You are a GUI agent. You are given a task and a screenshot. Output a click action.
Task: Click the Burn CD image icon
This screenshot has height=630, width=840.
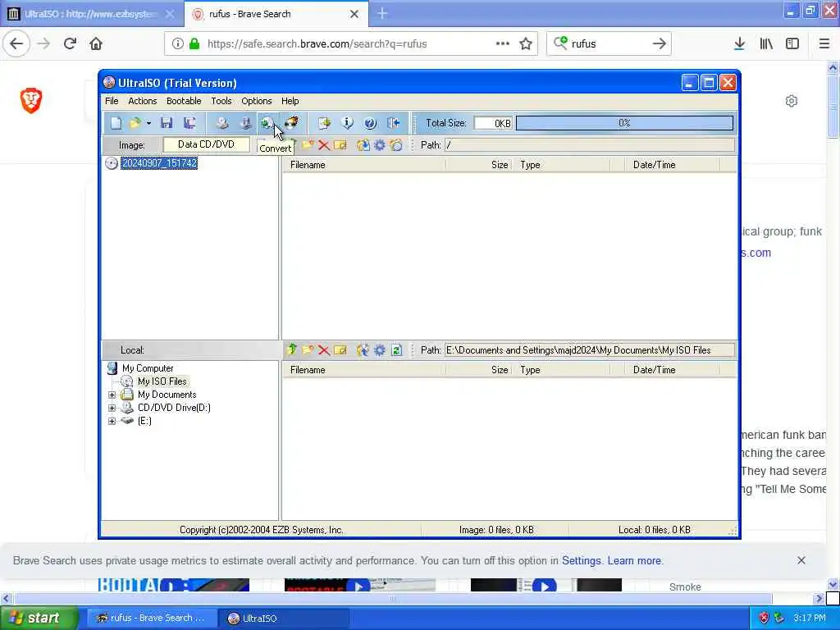(x=291, y=123)
